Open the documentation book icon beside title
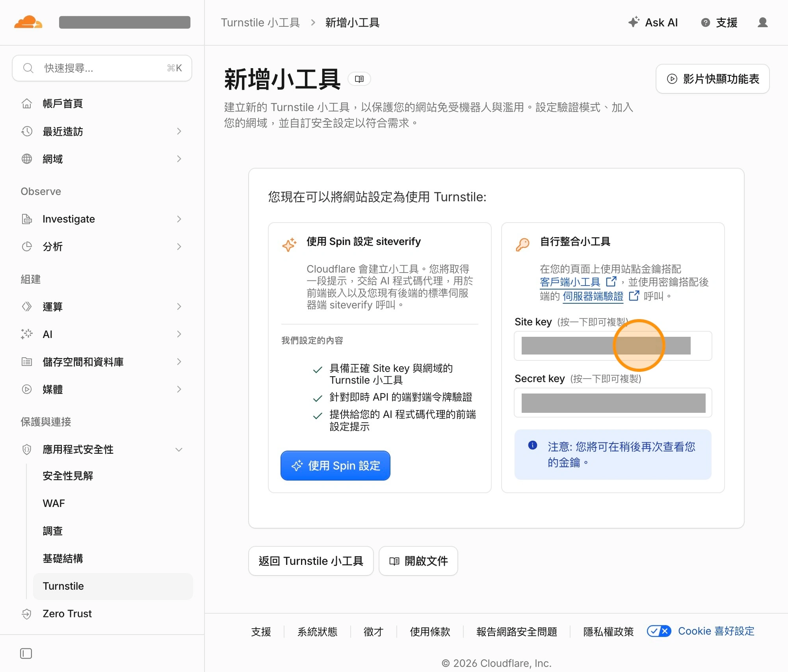 click(x=359, y=79)
